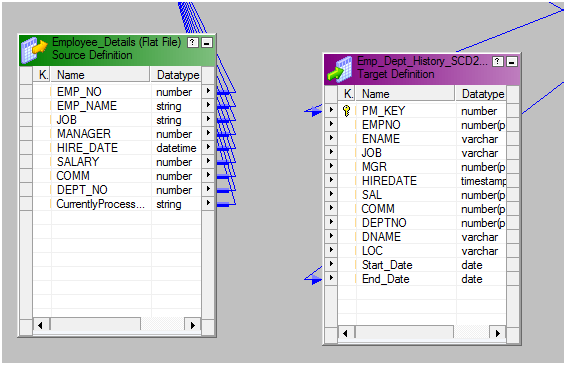Click the Employee_Details source definition icon

coord(34,50)
